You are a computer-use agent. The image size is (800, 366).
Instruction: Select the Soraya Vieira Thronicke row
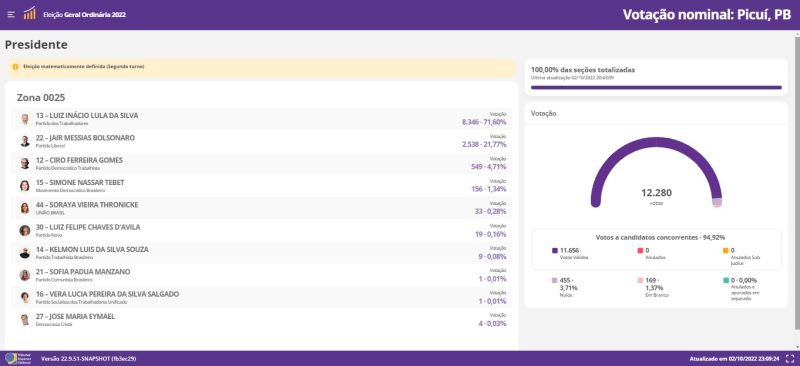tap(261, 208)
